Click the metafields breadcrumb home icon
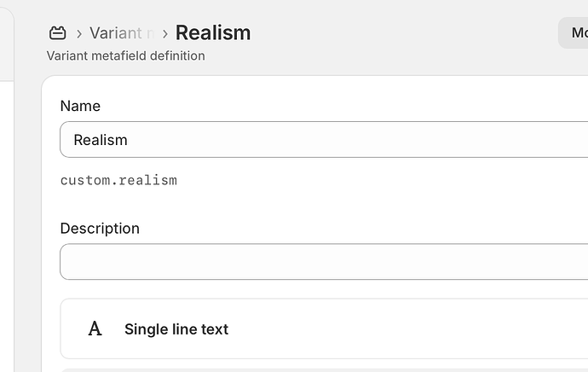 click(57, 33)
